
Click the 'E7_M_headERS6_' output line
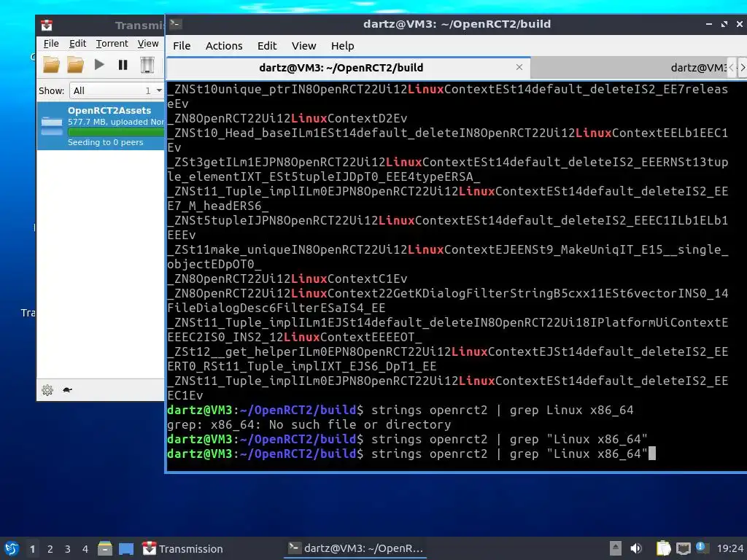217,206
